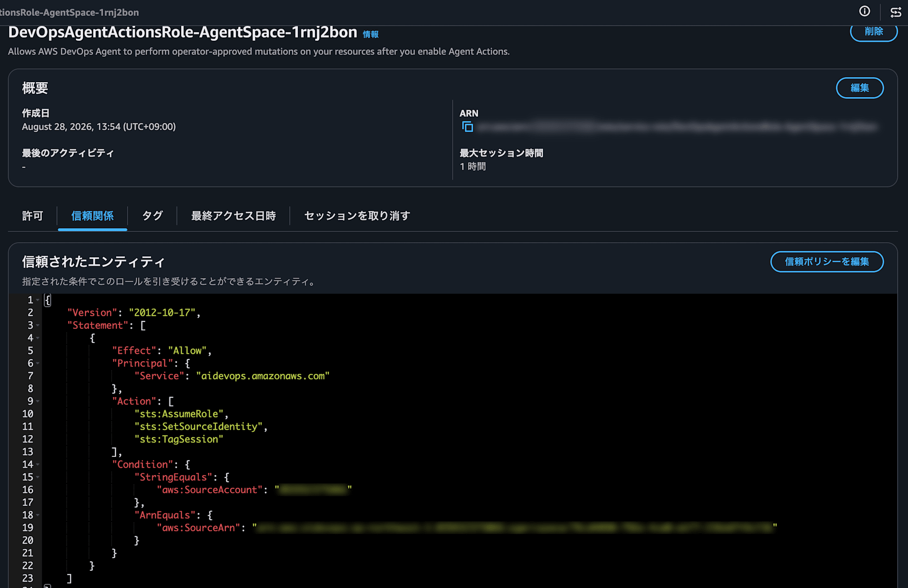
Task: Click the "Statement" key on line 3
Action: point(98,325)
